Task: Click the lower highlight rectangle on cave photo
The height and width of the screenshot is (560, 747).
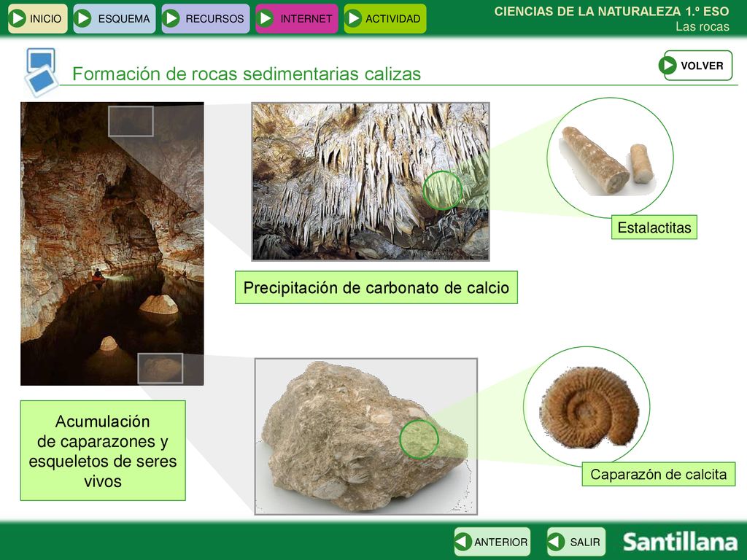Action: (x=160, y=368)
